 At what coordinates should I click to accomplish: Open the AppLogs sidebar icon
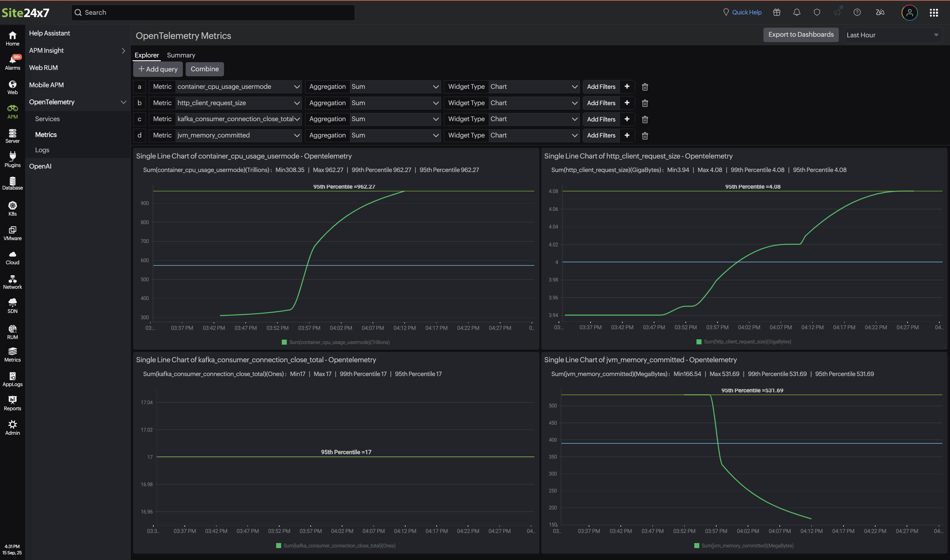[13, 379]
